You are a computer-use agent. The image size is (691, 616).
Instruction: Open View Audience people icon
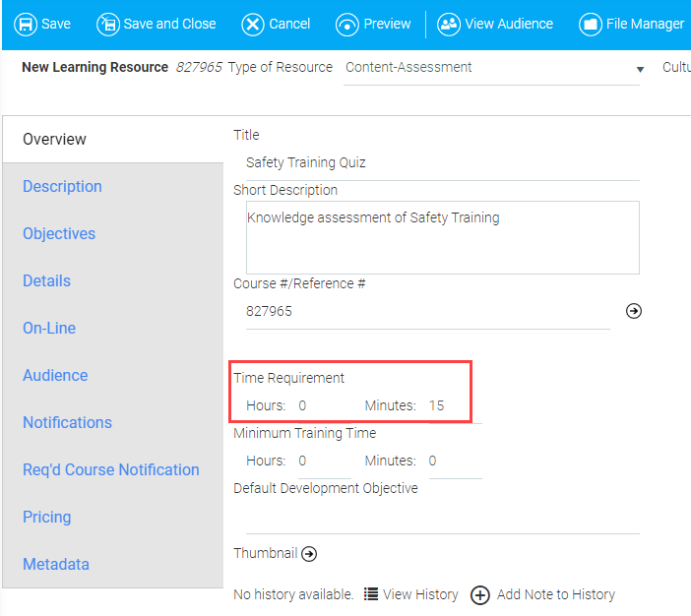coord(448,25)
